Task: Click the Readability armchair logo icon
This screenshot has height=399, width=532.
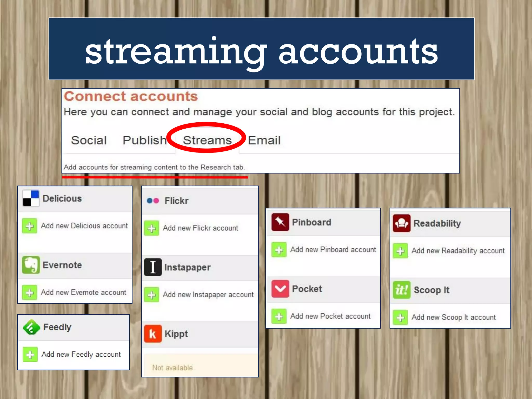Action: pos(402,223)
